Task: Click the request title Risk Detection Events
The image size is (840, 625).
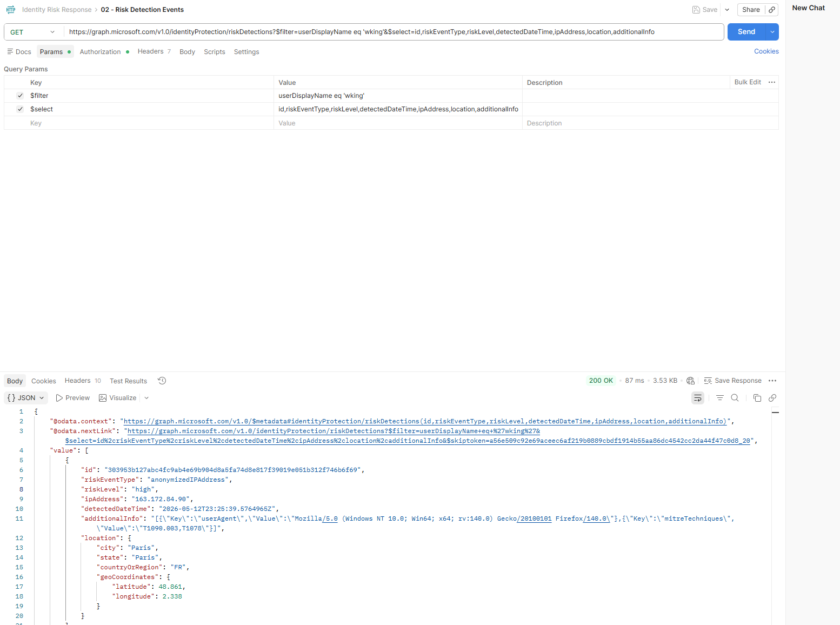Action: tap(142, 10)
